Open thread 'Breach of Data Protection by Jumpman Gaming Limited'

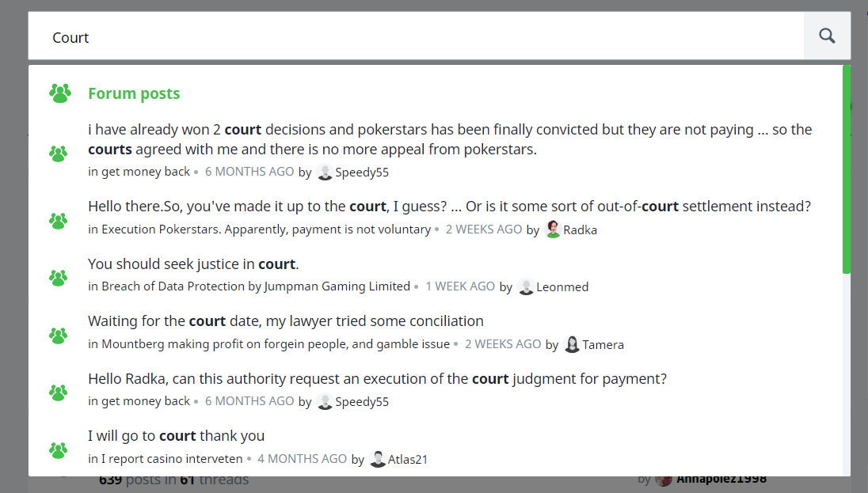point(255,287)
